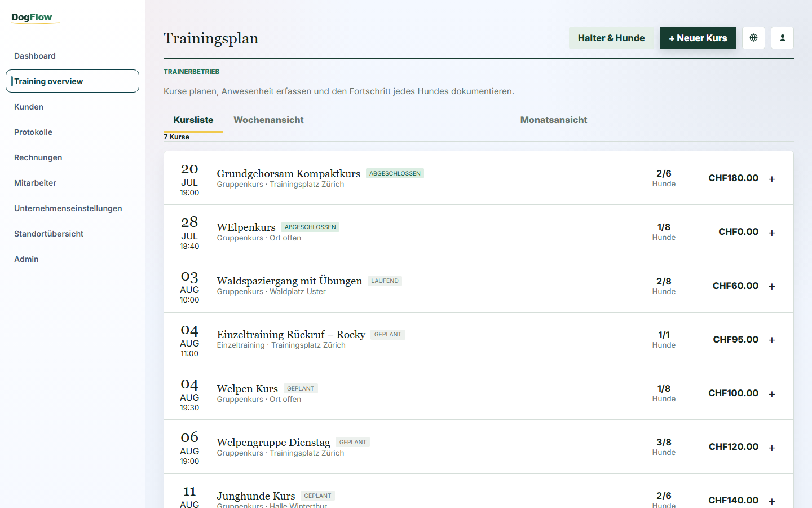The image size is (812, 508).
Task: Click the LAUFEND status badge
Action: coord(385,281)
